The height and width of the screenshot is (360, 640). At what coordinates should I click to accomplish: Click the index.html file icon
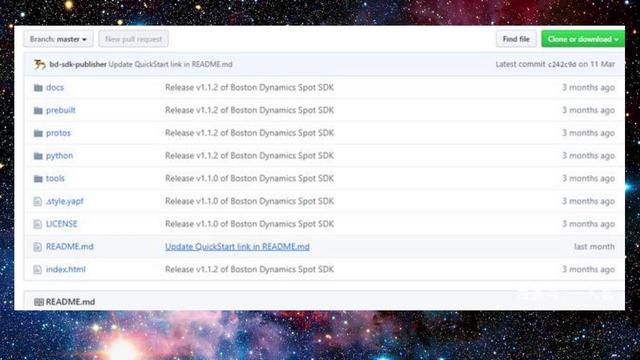38,270
